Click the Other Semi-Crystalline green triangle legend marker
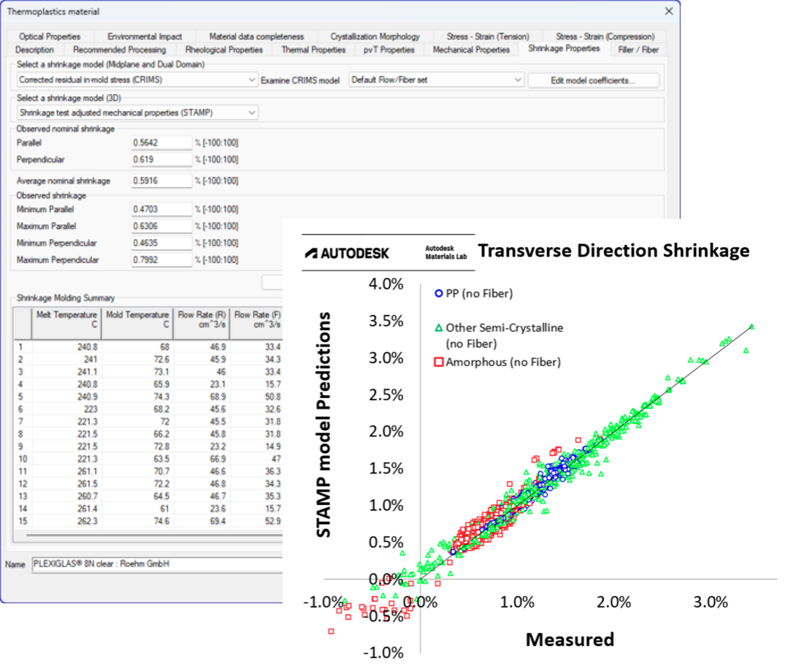Screen dimensions: 794x672 (x=438, y=328)
